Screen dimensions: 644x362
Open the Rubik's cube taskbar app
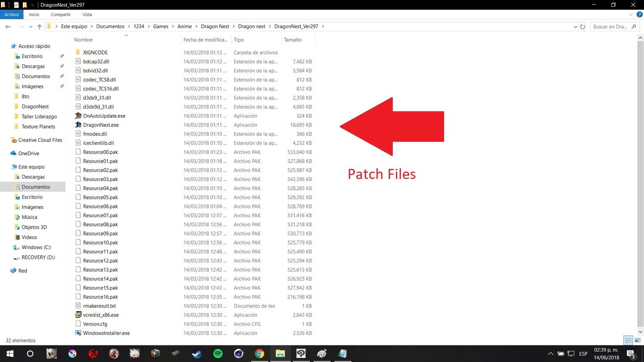coord(155,354)
